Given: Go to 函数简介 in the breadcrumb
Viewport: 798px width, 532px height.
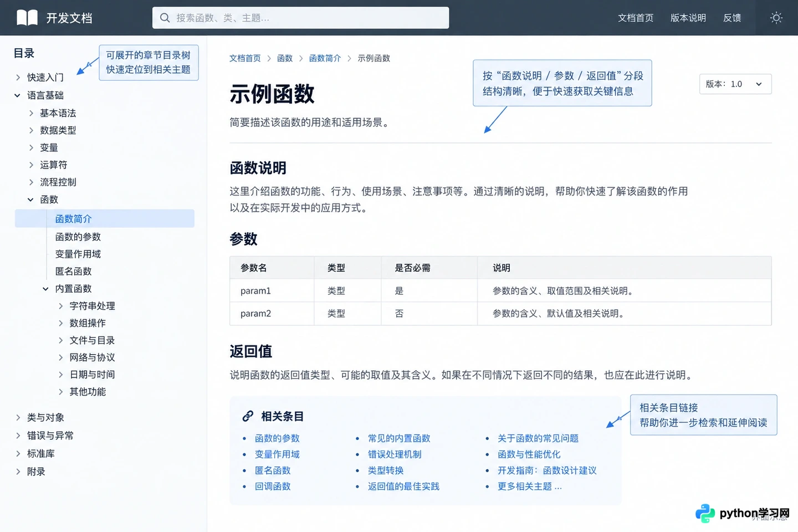Looking at the screenshot, I should pos(325,58).
